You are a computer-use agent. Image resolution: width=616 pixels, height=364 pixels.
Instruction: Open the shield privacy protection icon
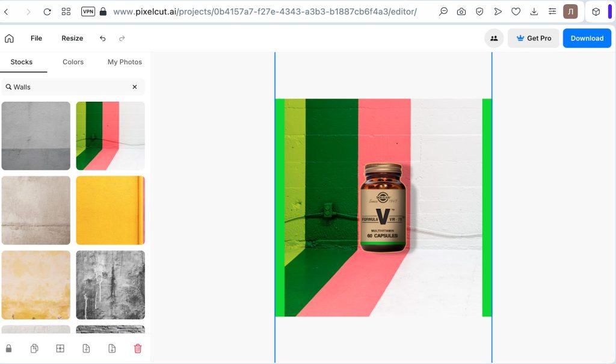(479, 12)
